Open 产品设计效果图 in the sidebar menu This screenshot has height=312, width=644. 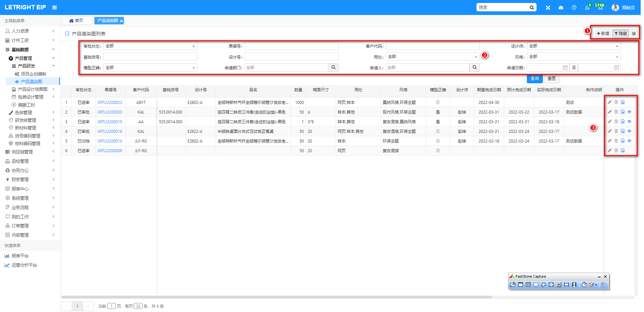pos(32,89)
